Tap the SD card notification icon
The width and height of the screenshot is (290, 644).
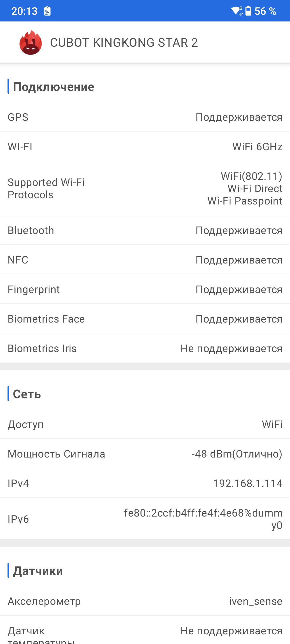click(x=47, y=11)
